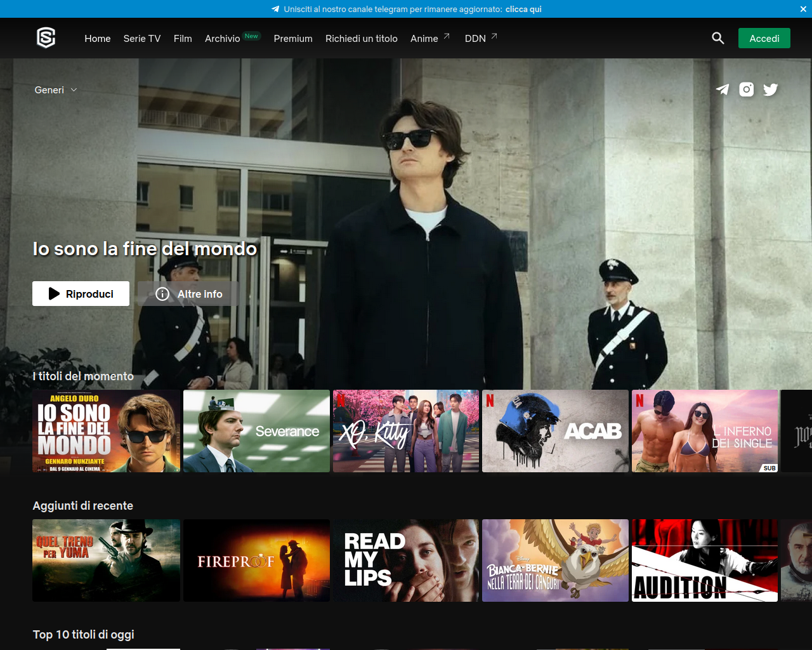The image size is (812, 650).
Task: Open the Telegram social icon
Action: [723, 90]
